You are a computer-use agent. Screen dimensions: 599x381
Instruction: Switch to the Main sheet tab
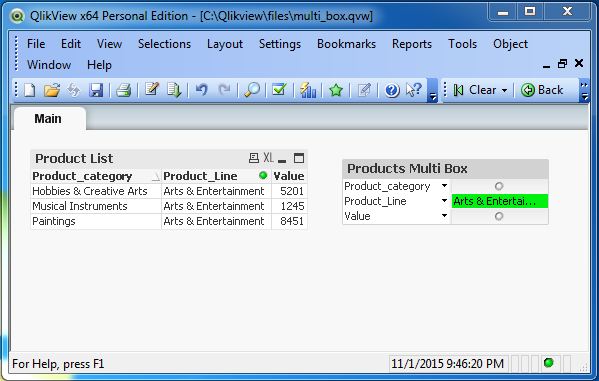click(48, 119)
